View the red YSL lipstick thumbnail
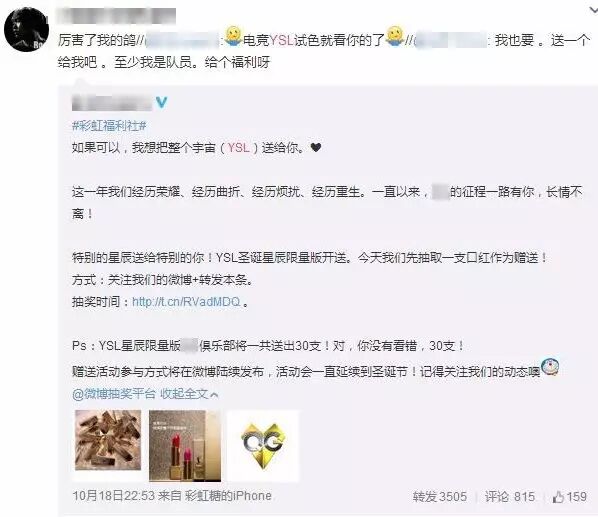Viewport: 598px width, 517px height. pyautogui.click(x=185, y=446)
